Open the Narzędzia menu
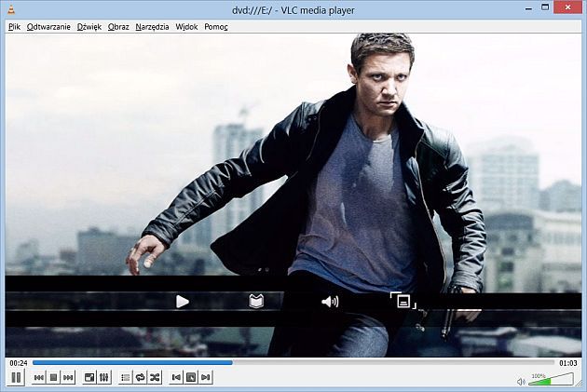This screenshot has width=587, height=392. (x=152, y=27)
